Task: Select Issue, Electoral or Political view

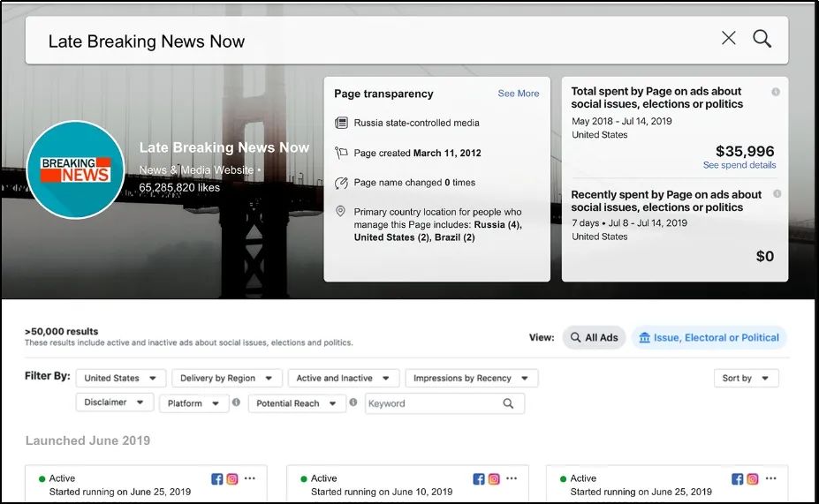Action: coord(709,337)
